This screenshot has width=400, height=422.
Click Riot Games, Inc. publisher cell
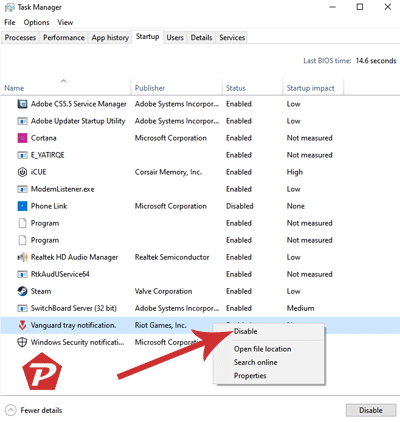point(161,325)
